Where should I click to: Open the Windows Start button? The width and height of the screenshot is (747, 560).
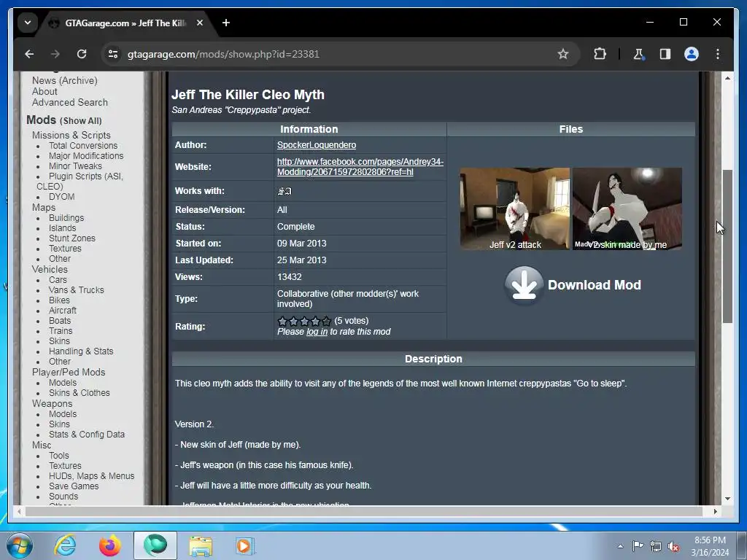[x=19, y=545]
